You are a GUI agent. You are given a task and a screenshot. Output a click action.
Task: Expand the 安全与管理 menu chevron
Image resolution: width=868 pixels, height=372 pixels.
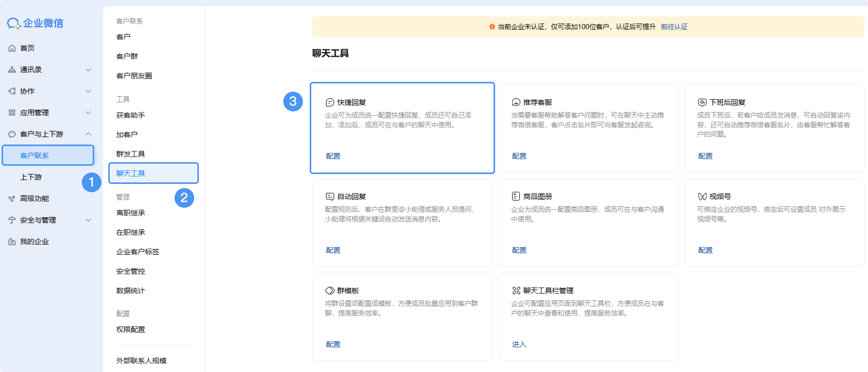point(88,220)
